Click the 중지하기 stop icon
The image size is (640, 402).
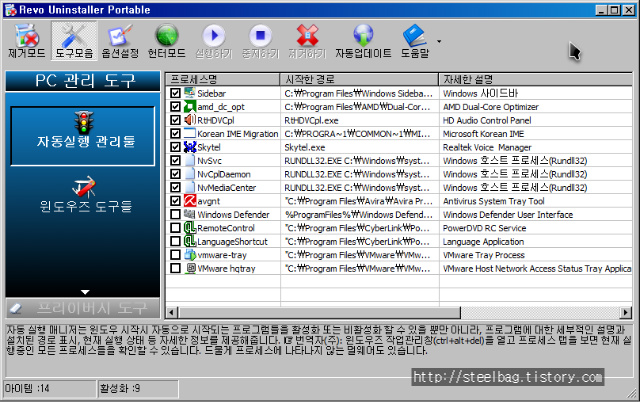260,41
